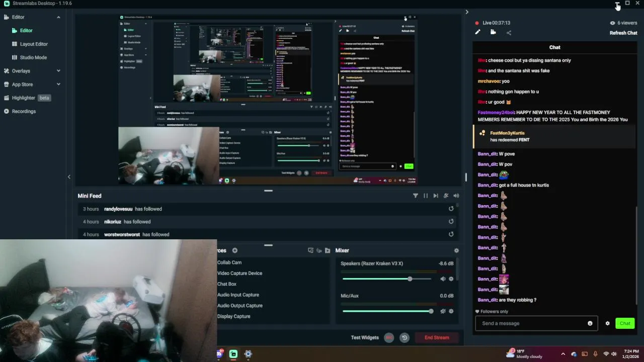Open the camera icon beside the pencil
The height and width of the screenshot is (362, 644).
pos(493,32)
